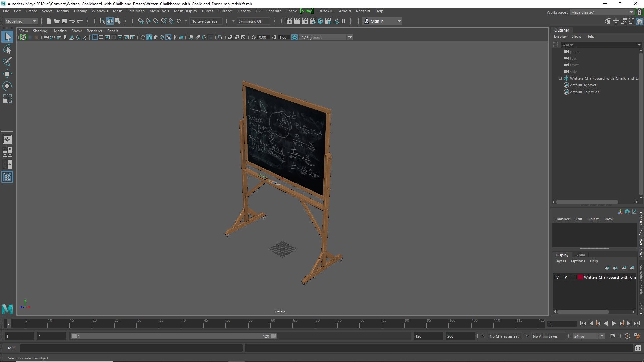Add new empty display layer
This screenshot has height=362, width=644.
pyautogui.click(x=624, y=268)
